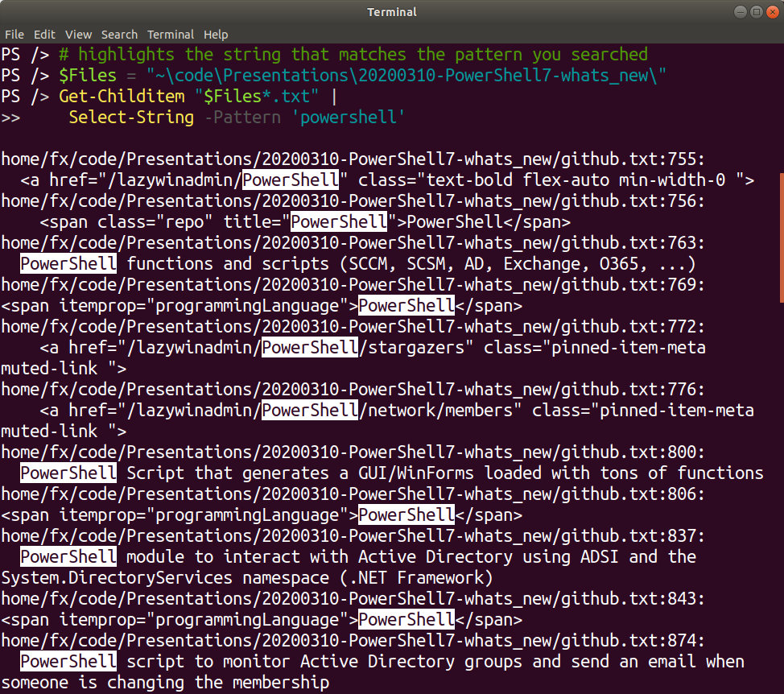Image resolution: width=784 pixels, height=694 pixels.
Task: Place cursor on the Get-Childitem command
Action: (122, 96)
